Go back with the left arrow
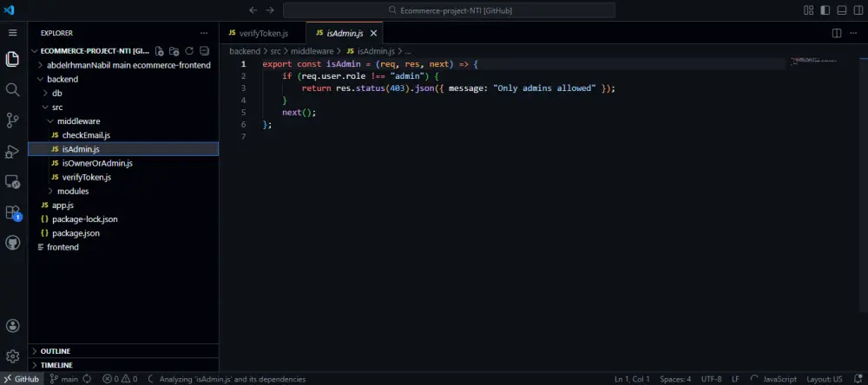 pyautogui.click(x=253, y=10)
